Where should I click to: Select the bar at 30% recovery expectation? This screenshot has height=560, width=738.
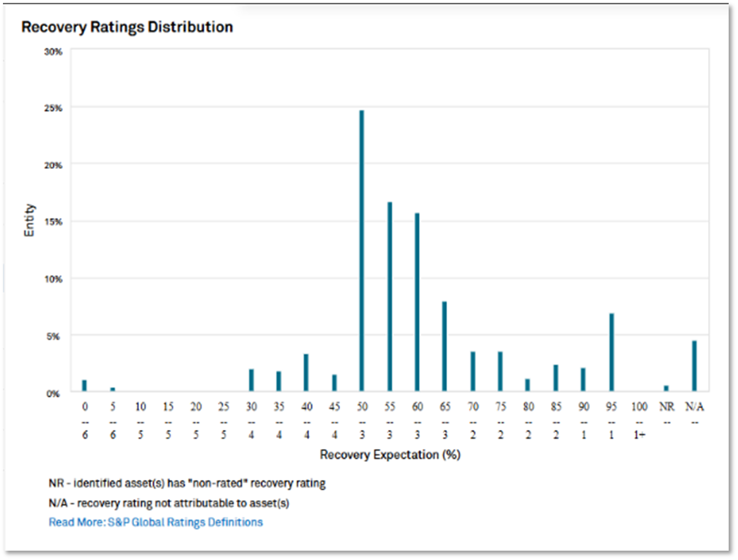point(251,380)
